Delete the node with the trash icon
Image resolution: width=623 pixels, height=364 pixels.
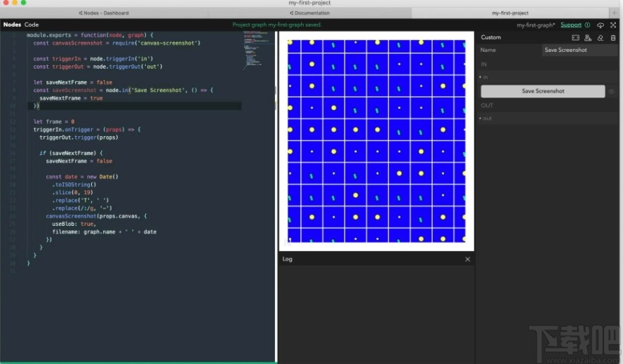pos(613,37)
